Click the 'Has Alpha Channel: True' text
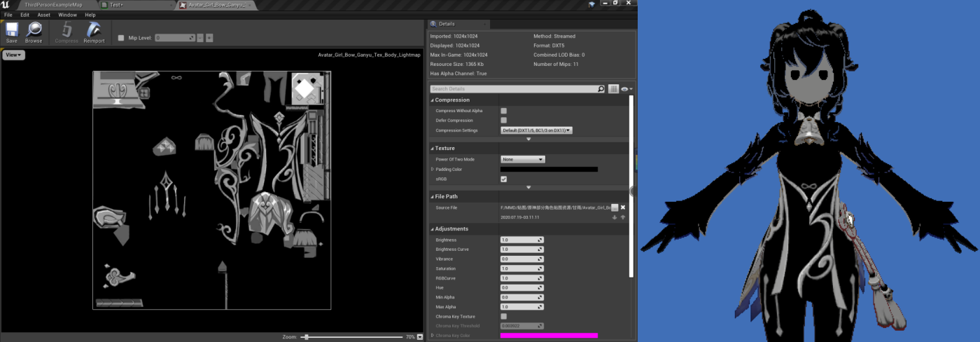Viewport: 980px width, 342px height. pos(458,73)
